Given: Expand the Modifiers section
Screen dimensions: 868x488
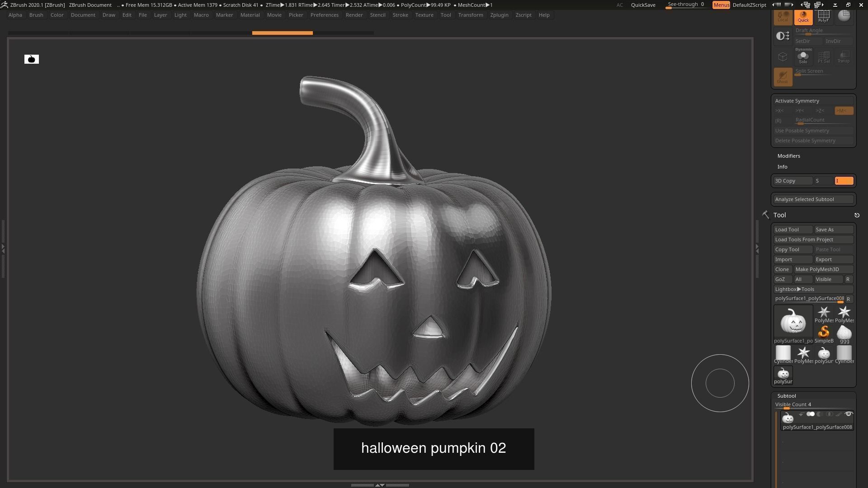Looking at the screenshot, I should pyautogui.click(x=789, y=156).
